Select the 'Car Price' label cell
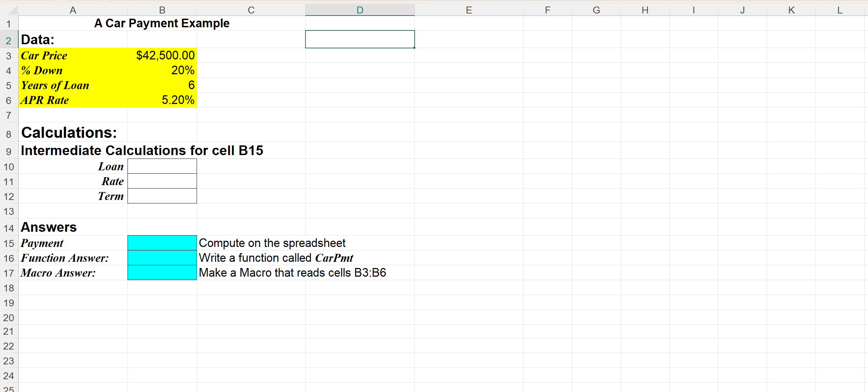Viewport: 868px width, 392px height. [44, 56]
